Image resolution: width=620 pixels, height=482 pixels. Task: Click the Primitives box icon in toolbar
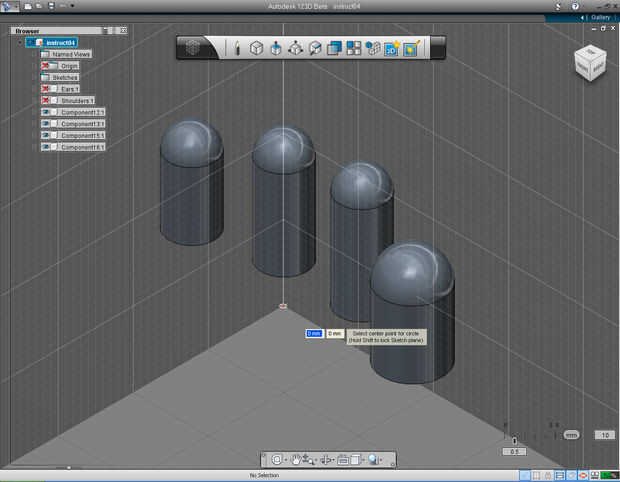[256, 48]
